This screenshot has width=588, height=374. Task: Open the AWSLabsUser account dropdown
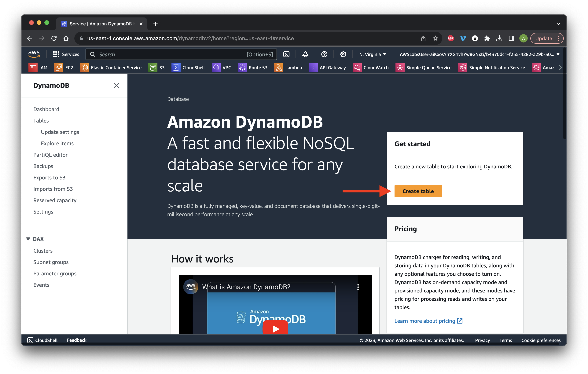click(x=479, y=54)
